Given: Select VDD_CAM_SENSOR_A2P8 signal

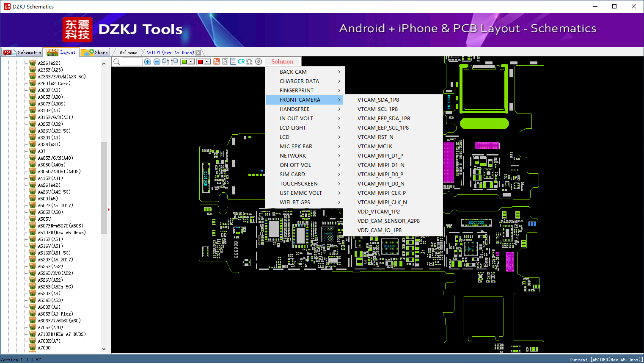Looking at the screenshot, I should pyautogui.click(x=393, y=221).
